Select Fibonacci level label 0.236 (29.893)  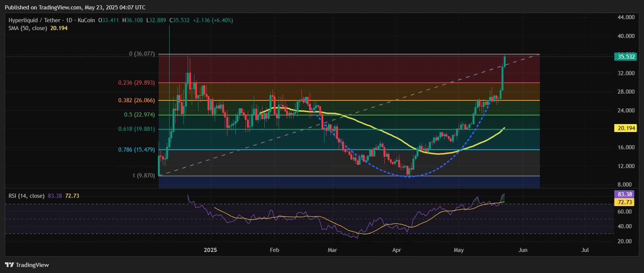tap(136, 83)
